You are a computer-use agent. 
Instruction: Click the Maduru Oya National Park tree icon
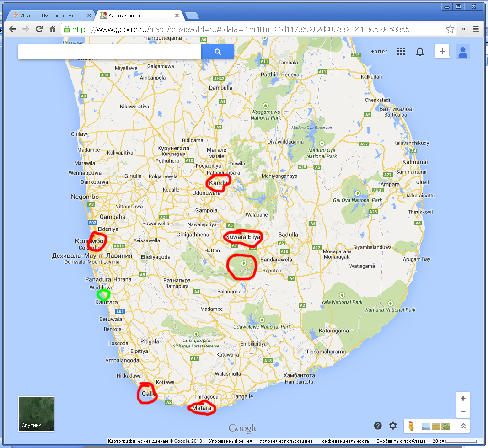[x=322, y=144]
